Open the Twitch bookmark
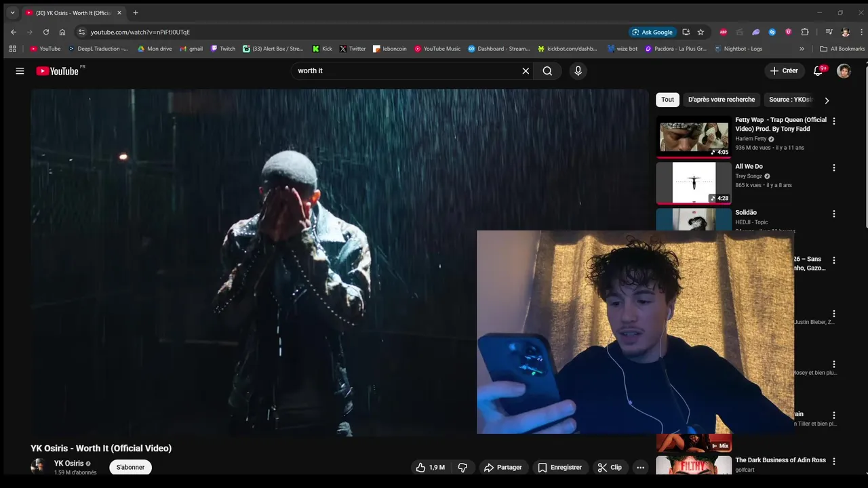This screenshot has height=488, width=868. tap(223, 49)
